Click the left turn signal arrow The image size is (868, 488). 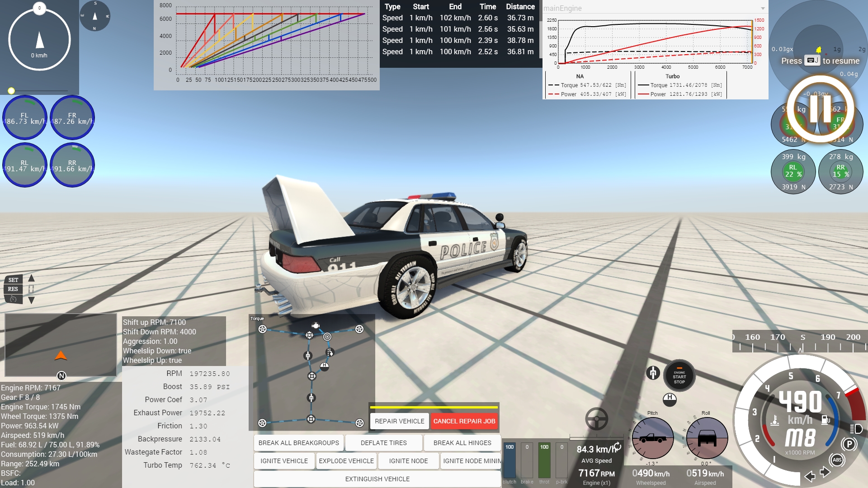(810, 476)
